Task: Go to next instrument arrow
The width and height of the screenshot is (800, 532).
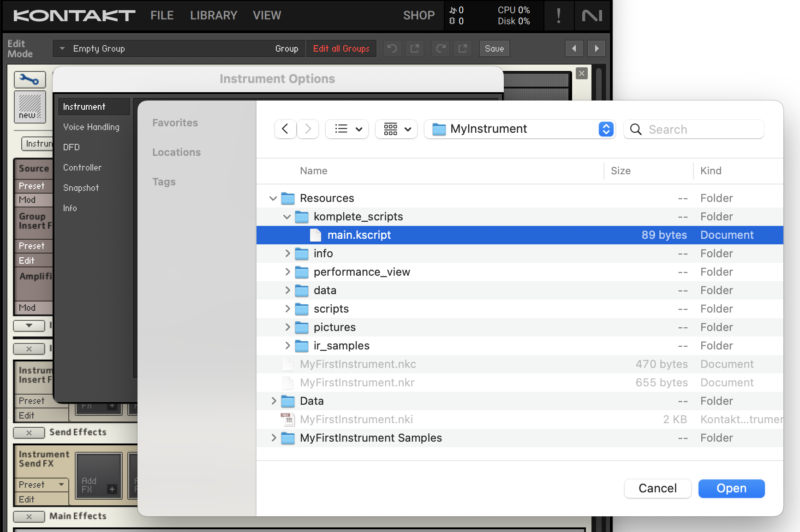Action: coord(597,48)
